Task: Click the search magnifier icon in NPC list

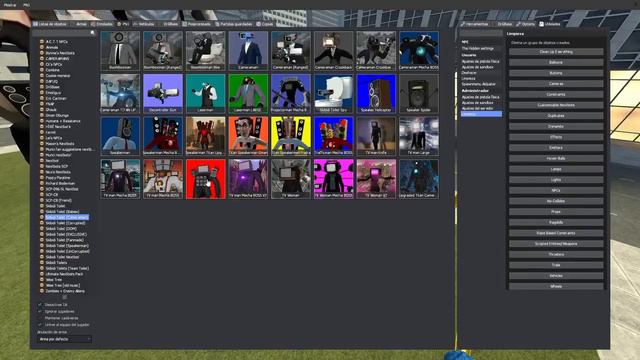Action: tap(92, 33)
